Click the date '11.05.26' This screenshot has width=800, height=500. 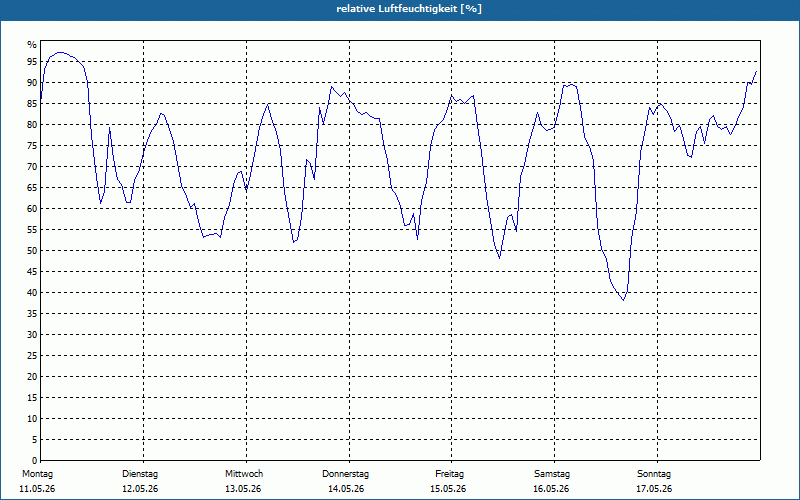pyautogui.click(x=37, y=489)
